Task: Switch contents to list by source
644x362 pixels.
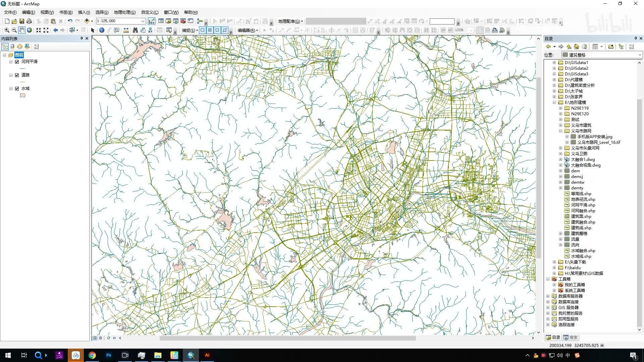Action: click(x=12, y=47)
